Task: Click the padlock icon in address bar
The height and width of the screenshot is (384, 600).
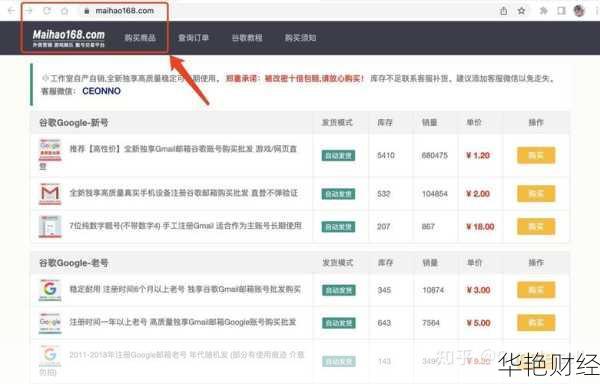Action: 86,11
